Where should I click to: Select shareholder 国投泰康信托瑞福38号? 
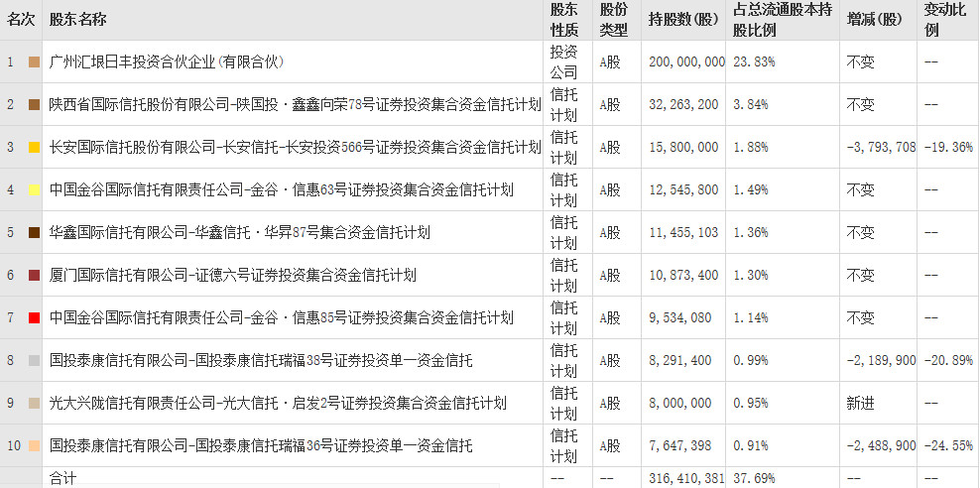[x=261, y=360]
